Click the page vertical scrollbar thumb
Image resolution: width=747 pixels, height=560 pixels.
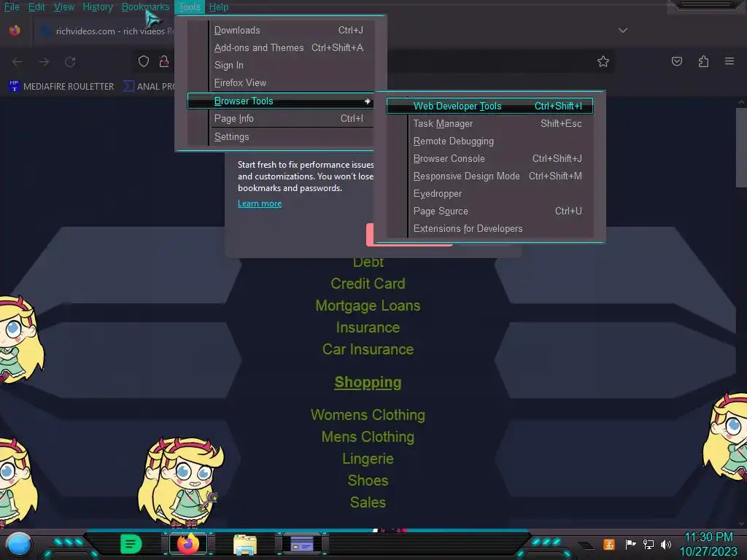pyautogui.click(x=741, y=147)
